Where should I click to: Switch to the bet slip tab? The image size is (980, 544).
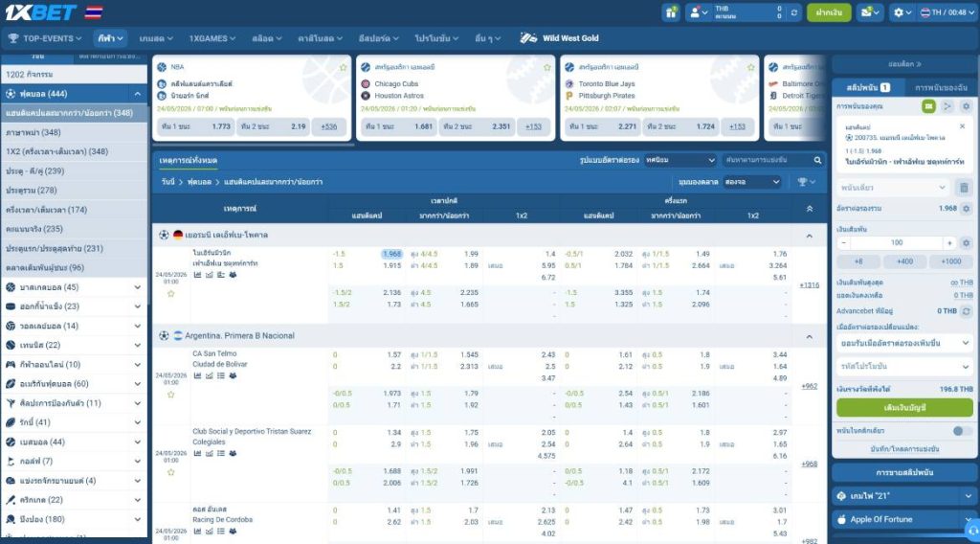point(867,87)
